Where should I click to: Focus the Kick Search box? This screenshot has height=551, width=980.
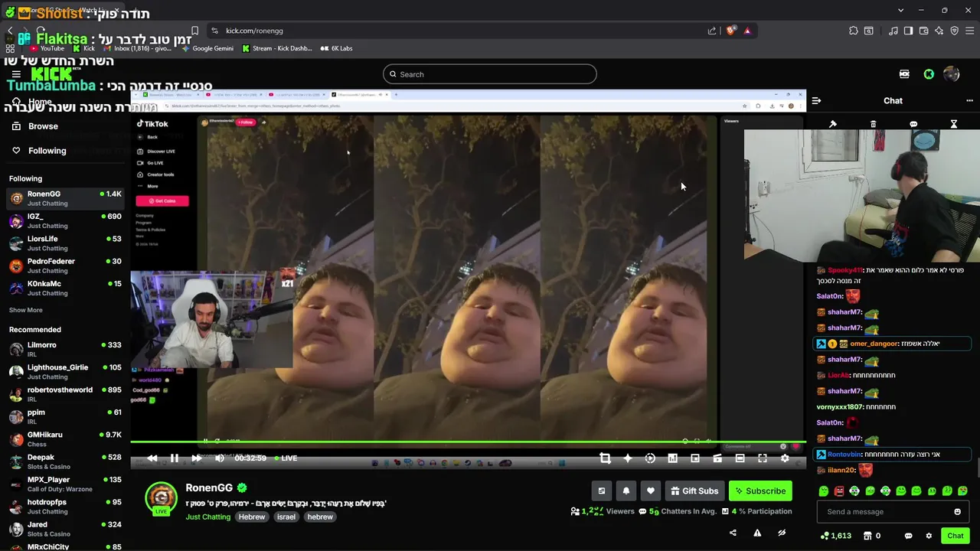pos(490,74)
